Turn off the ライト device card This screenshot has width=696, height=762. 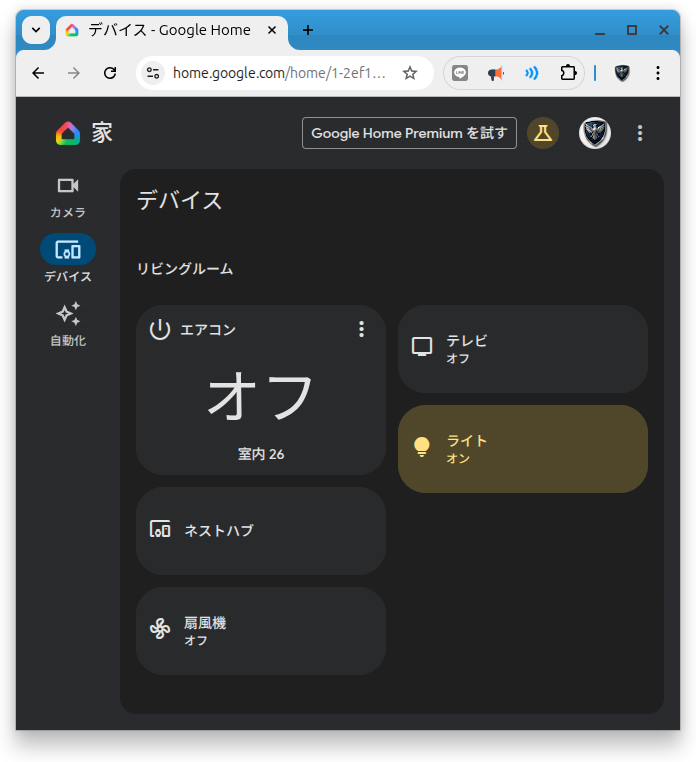click(522, 449)
